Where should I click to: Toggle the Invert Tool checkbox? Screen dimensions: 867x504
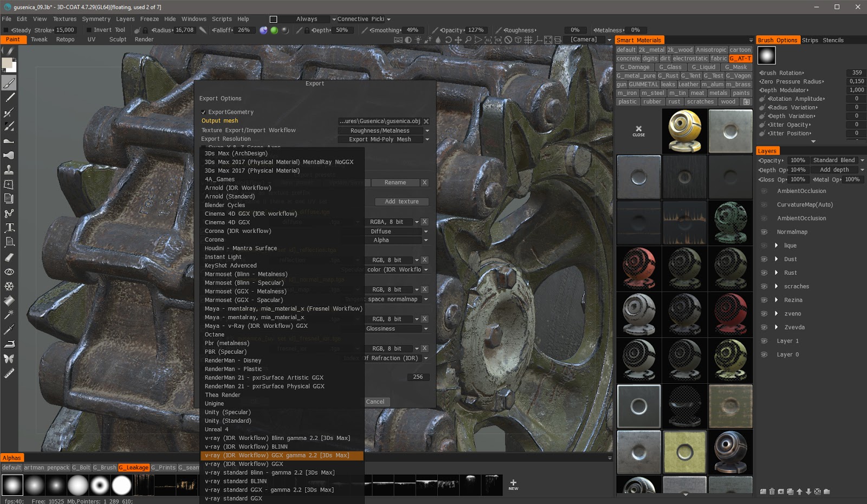(89, 30)
